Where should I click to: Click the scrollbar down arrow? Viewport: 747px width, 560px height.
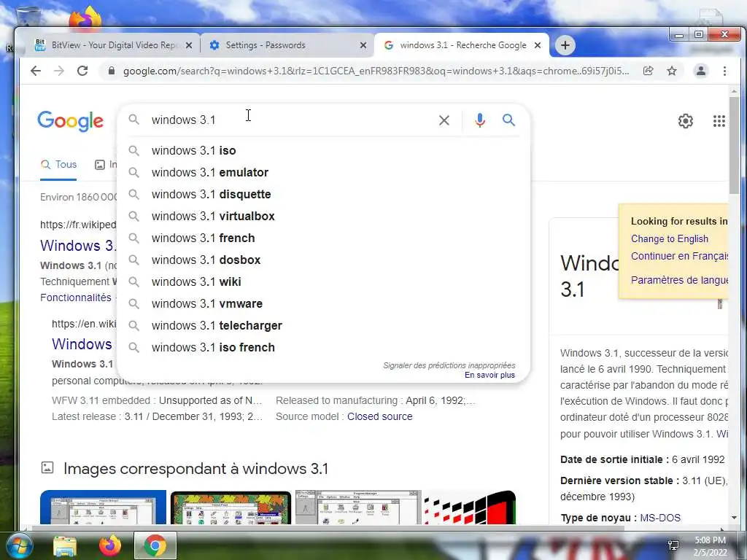click(x=734, y=518)
